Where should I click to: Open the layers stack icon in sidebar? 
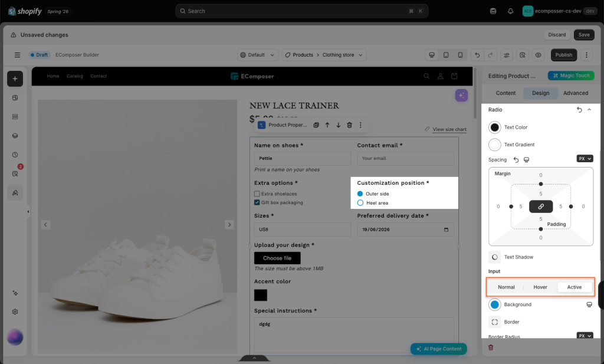pos(15,136)
